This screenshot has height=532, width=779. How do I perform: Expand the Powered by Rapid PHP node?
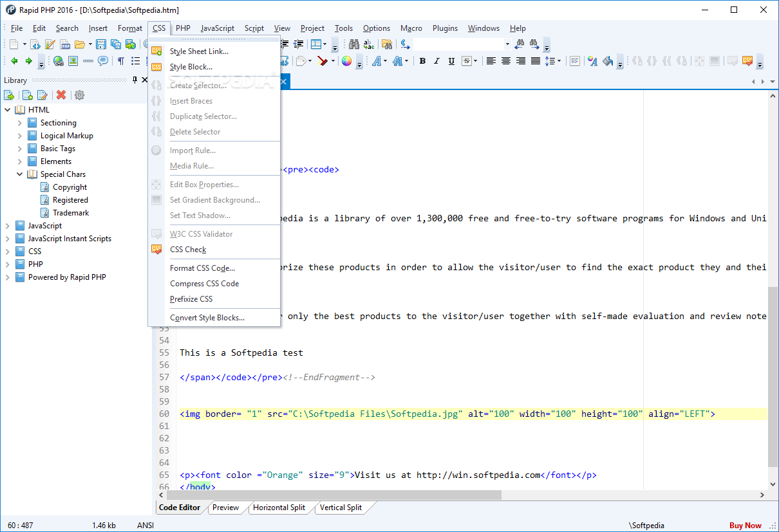pos(8,277)
